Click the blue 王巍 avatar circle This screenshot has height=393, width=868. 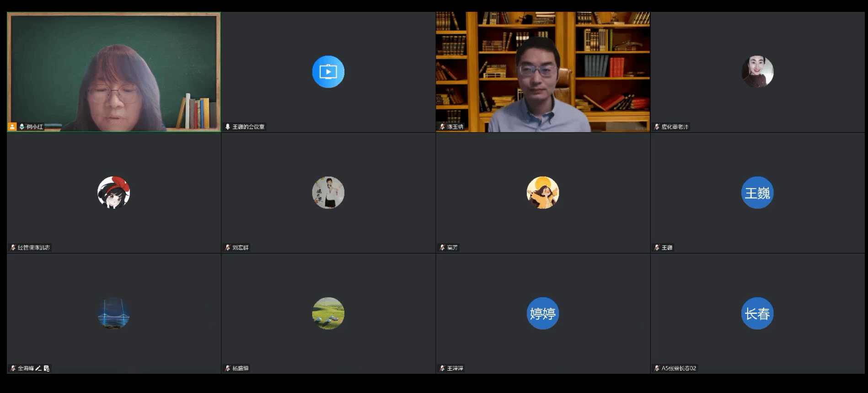[x=757, y=193]
